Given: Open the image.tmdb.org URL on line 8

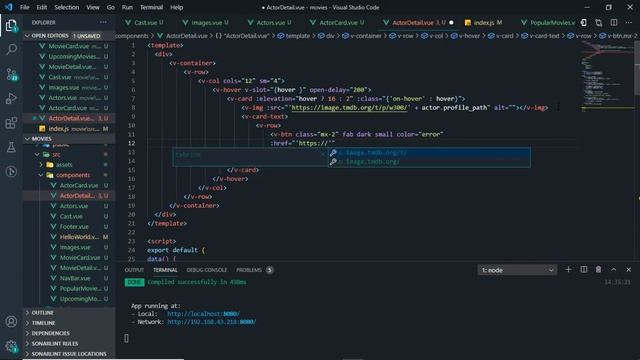Looking at the screenshot, I should point(349,108).
